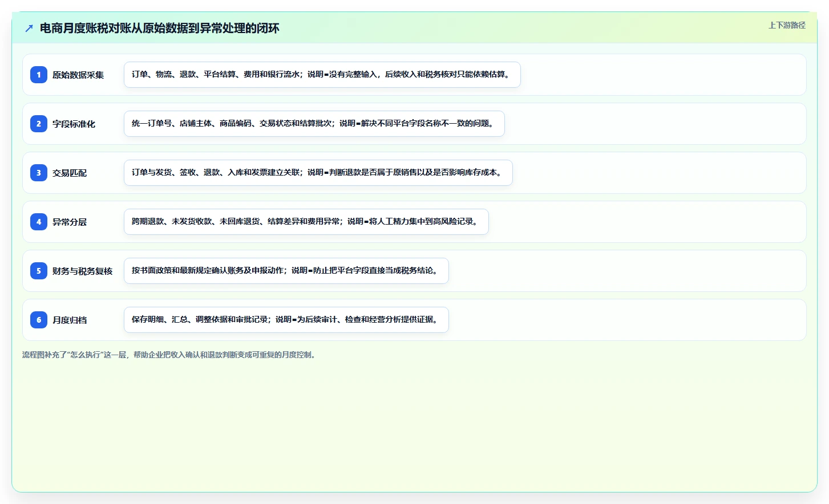
Task: Click step number badge 1
Action: pyautogui.click(x=39, y=75)
